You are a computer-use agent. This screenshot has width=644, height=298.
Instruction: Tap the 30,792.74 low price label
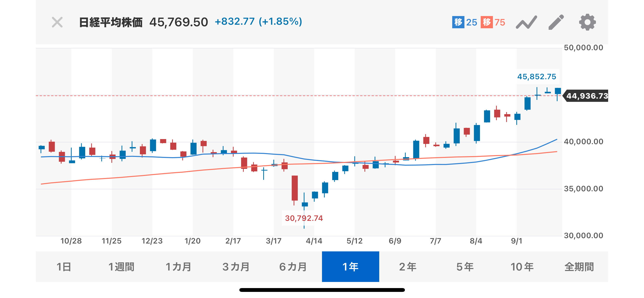[304, 218]
